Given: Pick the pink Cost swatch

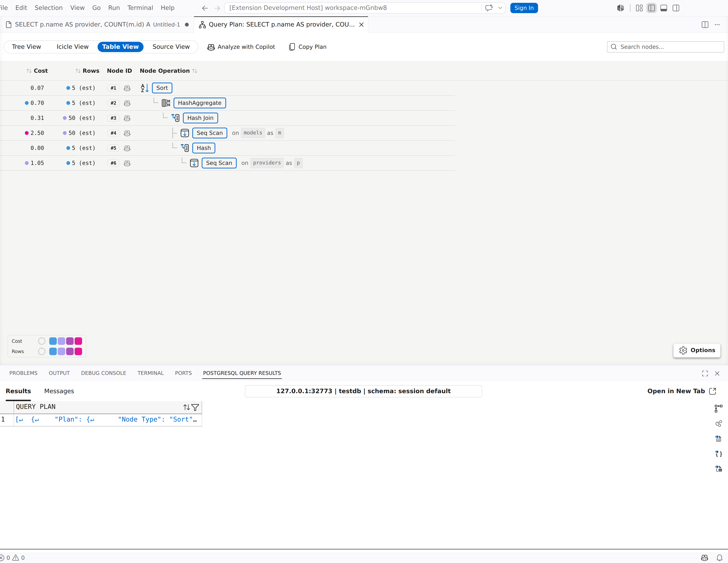Looking at the screenshot, I should 78,341.
